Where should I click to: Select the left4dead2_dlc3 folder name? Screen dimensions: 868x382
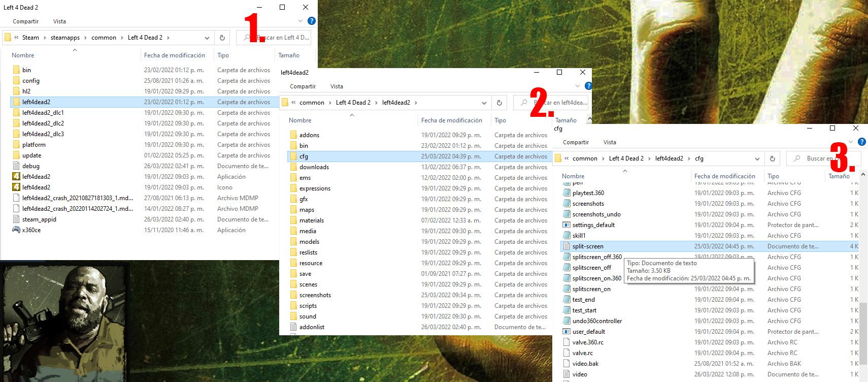(43, 134)
